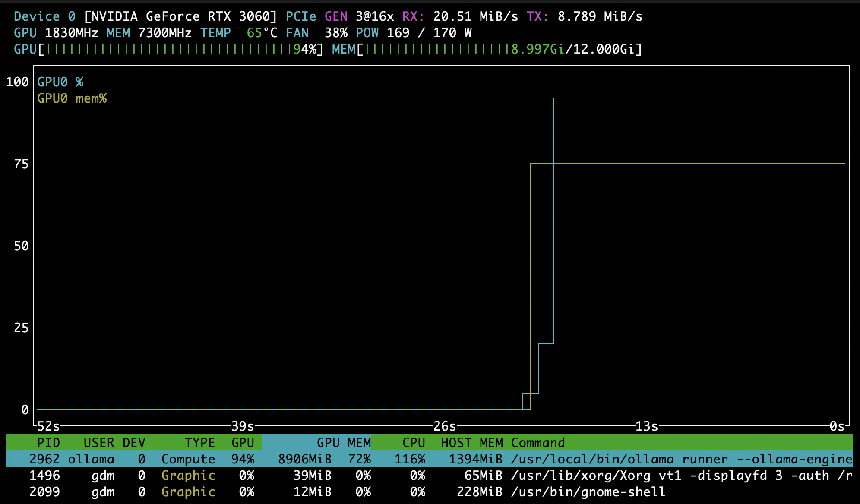This screenshot has width=860, height=504.
Task: Click the 1394MiB host memory value
Action: click(x=476, y=459)
